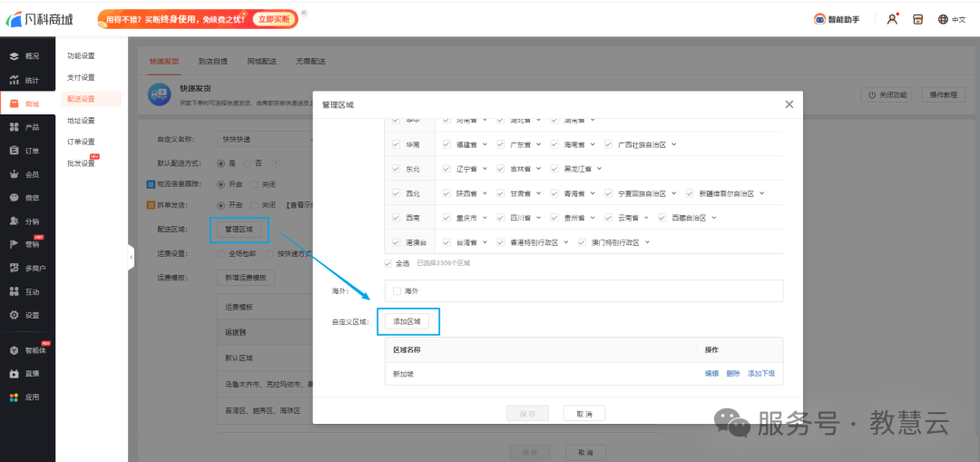Open the 智能助手 assistant icon
The width and height of the screenshot is (980, 462).
(x=835, y=19)
